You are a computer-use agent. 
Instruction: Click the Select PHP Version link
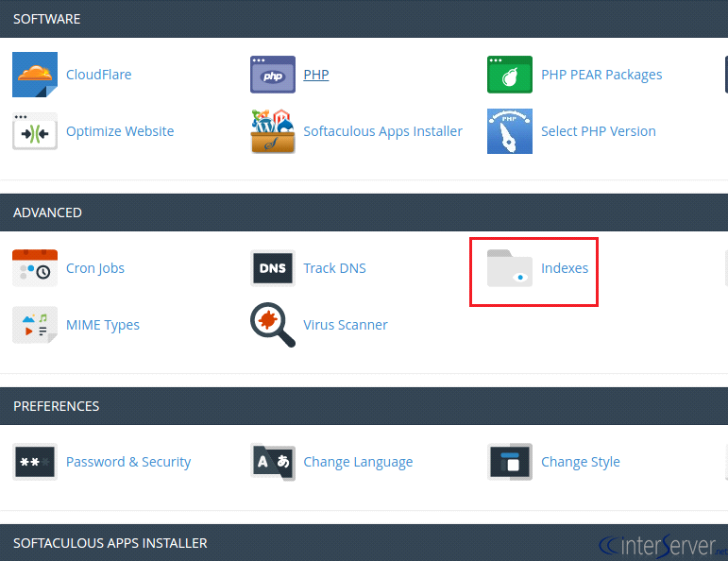598,131
